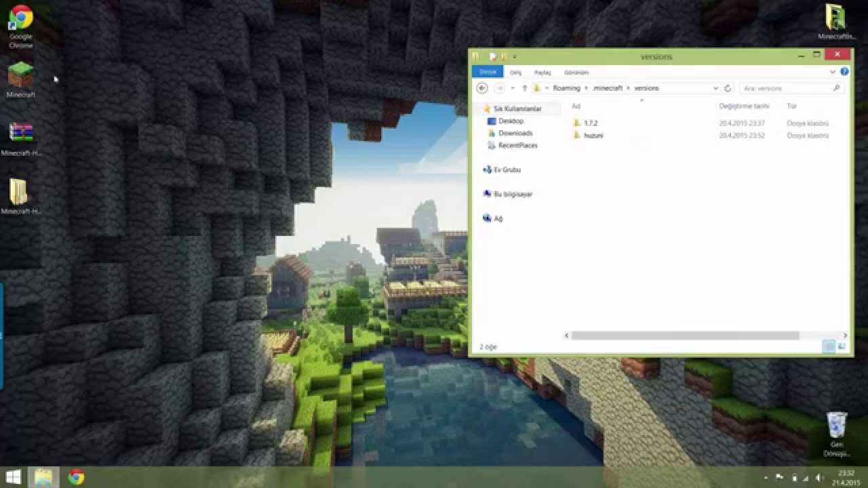Click the Explorer forward arrow button
Viewport: 868px width, 488px height.
pos(500,88)
